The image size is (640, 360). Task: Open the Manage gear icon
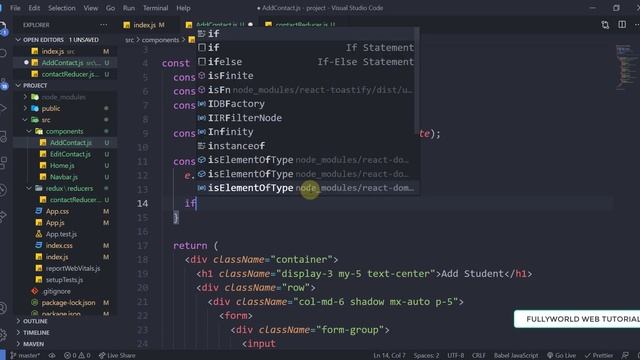[3, 334]
